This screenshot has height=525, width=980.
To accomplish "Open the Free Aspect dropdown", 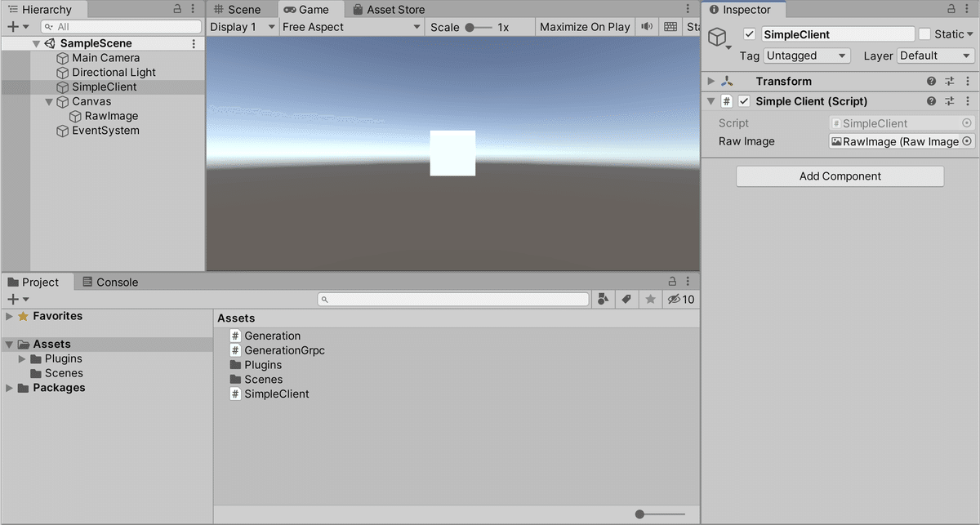I will pos(351,26).
